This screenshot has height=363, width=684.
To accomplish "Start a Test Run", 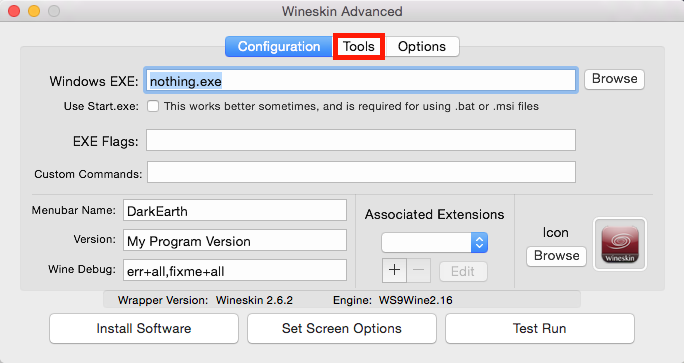I will click(540, 329).
